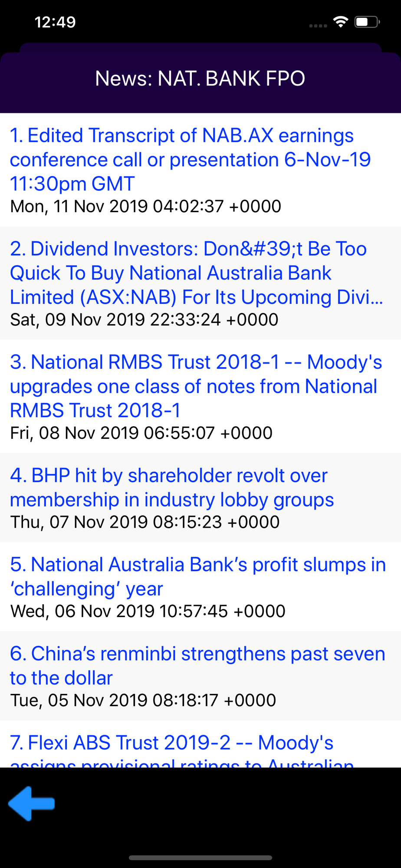Image resolution: width=401 pixels, height=868 pixels.
Task: Select the Sat, 09 Nov 2019 timestamp
Action: click(x=144, y=319)
